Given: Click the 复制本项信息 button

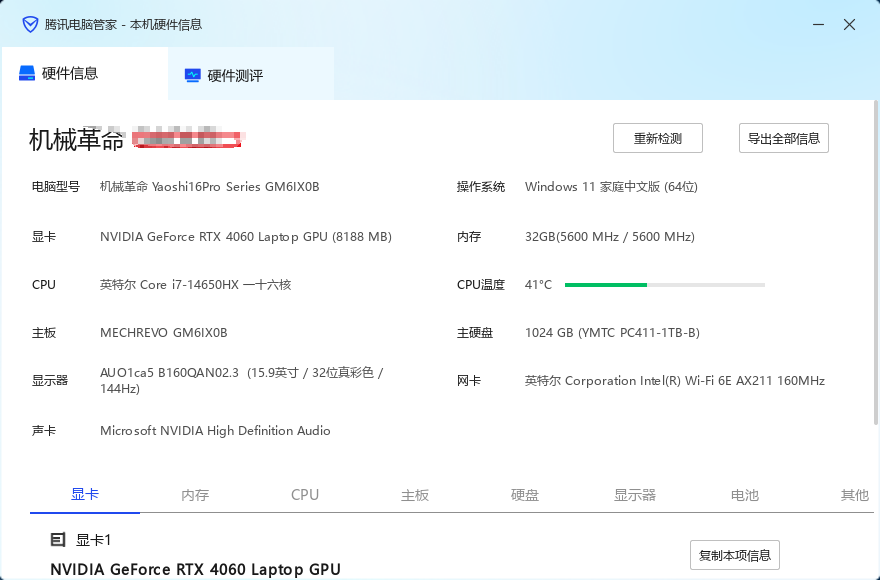Looking at the screenshot, I should pyautogui.click(x=735, y=555).
